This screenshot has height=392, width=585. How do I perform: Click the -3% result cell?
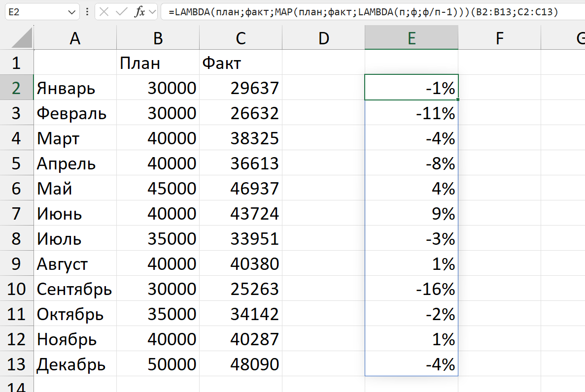(412, 238)
